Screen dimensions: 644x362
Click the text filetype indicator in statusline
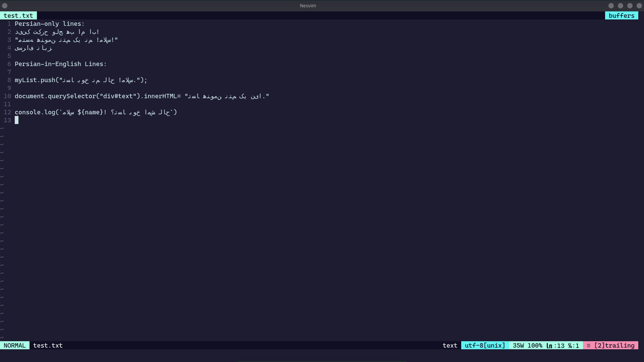click(450, 345)
